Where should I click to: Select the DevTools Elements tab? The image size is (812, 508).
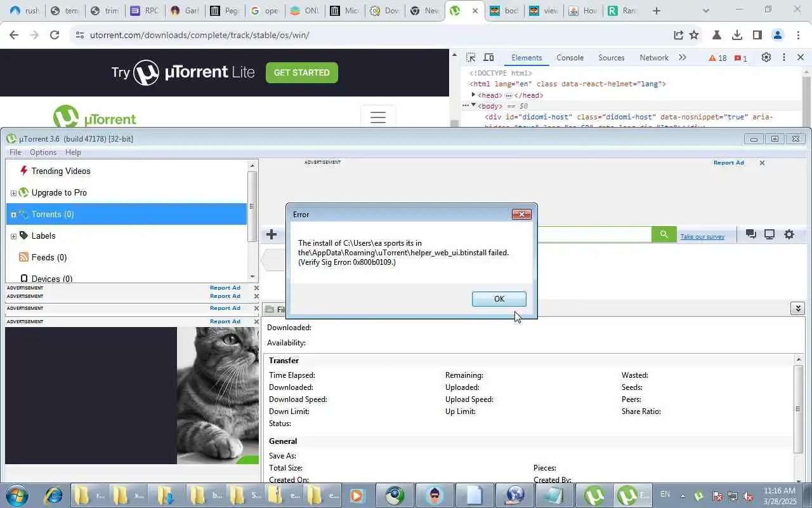pyautogui.click(x=527, y=58)
